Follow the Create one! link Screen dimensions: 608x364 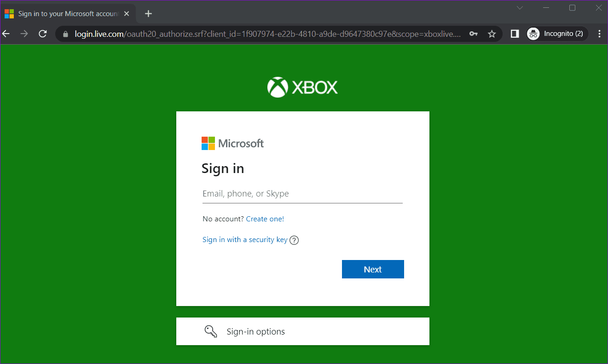265,219
